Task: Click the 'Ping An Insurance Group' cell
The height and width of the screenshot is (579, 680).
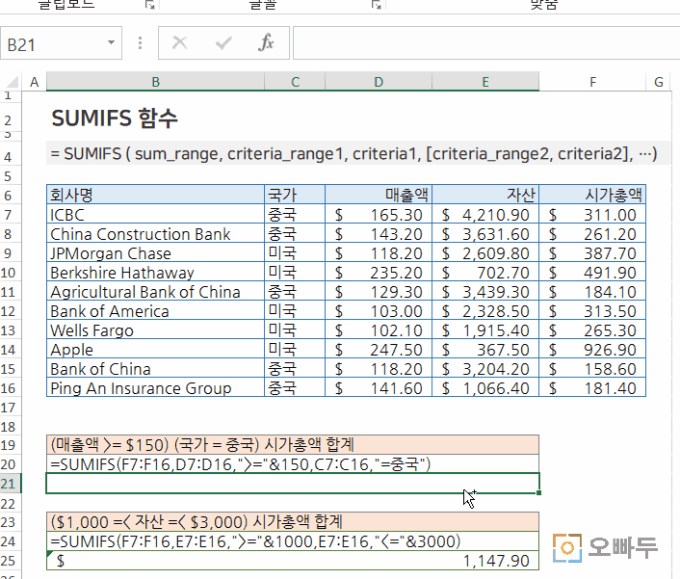Action: (155, 388)
